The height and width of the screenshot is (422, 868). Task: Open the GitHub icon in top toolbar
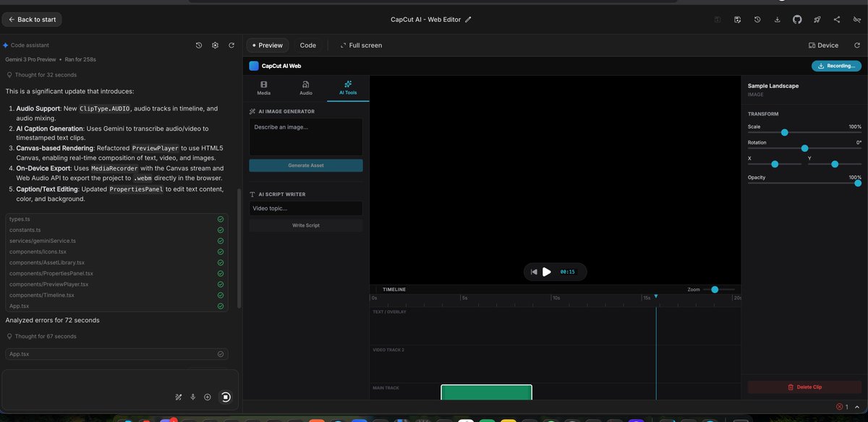point(797,20)
